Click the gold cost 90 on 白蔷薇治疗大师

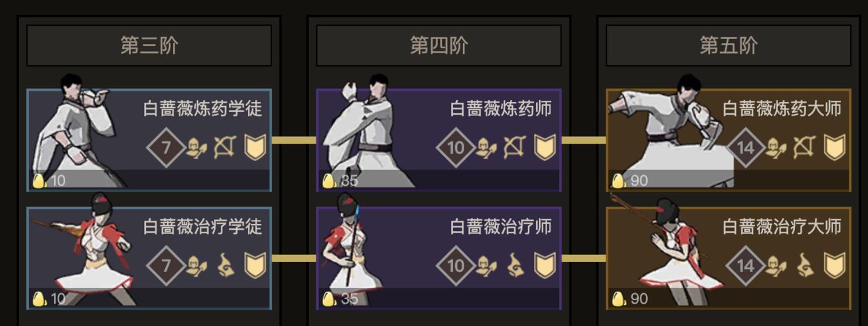(x=630, y=298)
